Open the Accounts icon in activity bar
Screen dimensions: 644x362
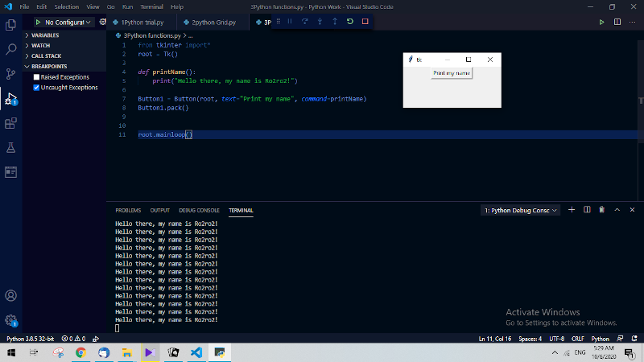pos(10,295)
